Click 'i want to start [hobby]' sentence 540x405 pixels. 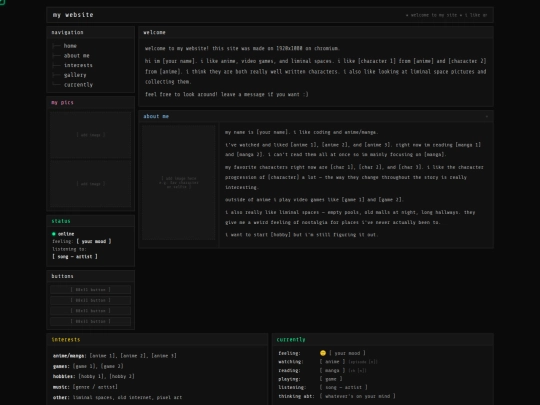point(302,235)
